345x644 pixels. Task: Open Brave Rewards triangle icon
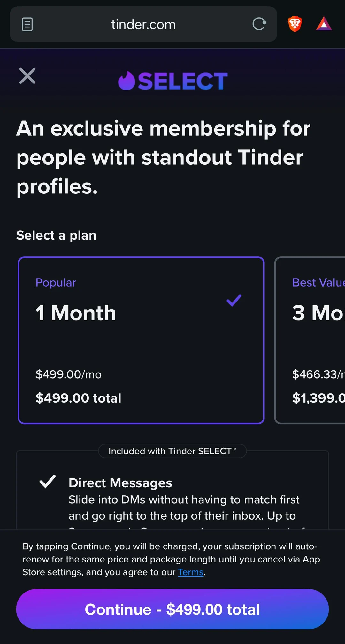tap(324, 24)
